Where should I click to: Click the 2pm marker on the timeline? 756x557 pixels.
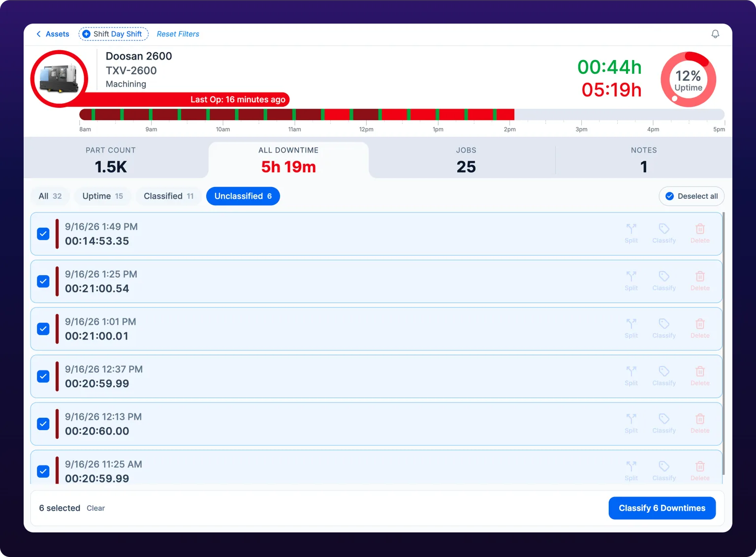[x=510, y=129]
